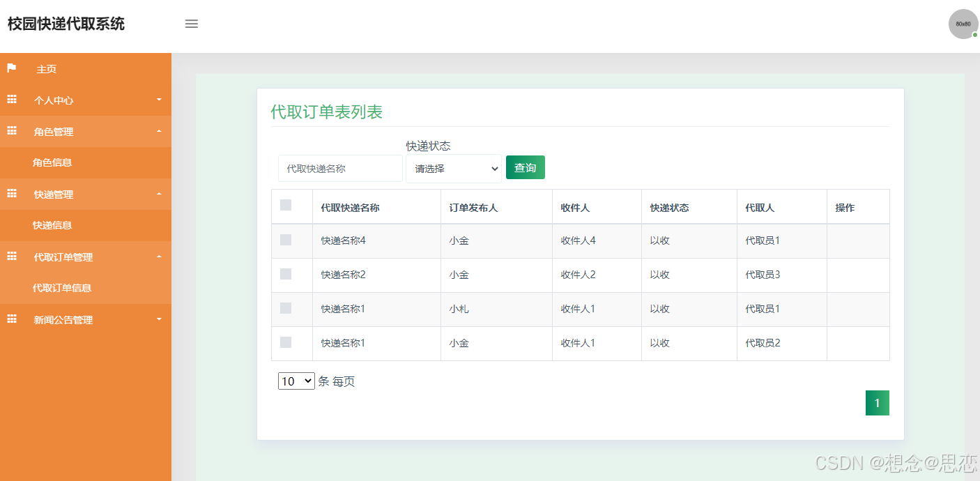Click the flag icon beside 主页

[12, 68]
